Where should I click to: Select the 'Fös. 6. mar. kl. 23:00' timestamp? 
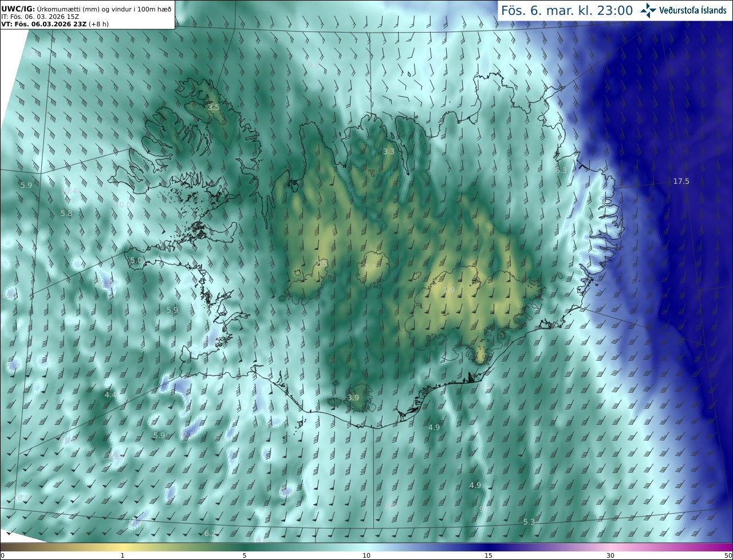pyautogui.click(x=567, y=10)
